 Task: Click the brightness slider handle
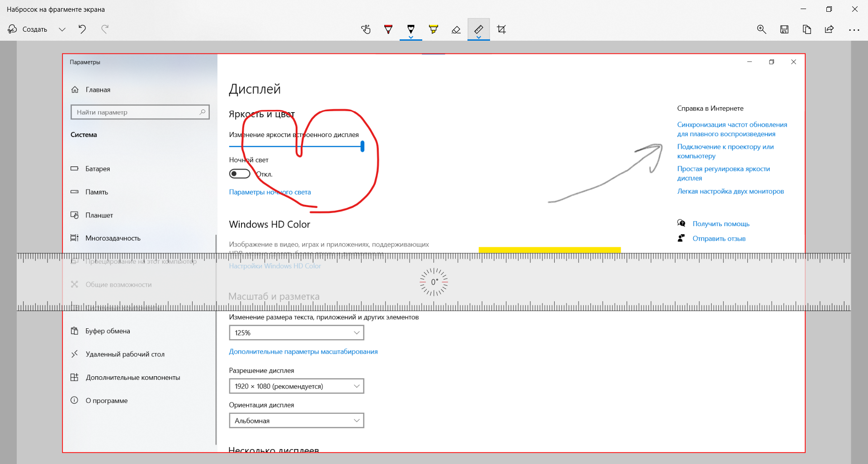pos(363,146)
